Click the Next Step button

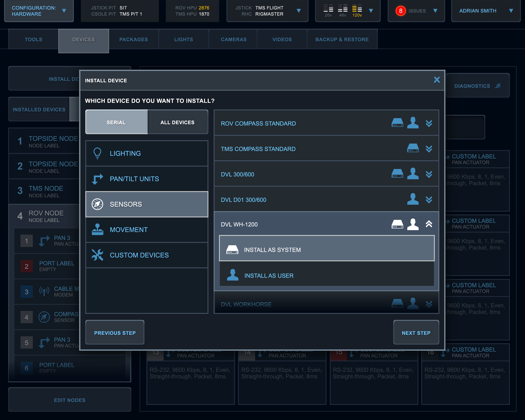tap(416, 332)
